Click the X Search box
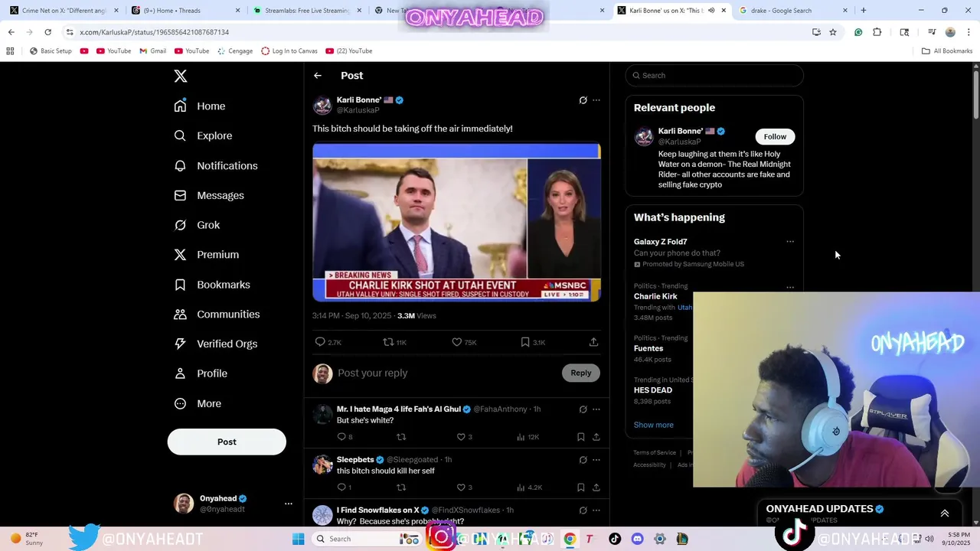This screenshot has height=551, width=980. (714, 75)
